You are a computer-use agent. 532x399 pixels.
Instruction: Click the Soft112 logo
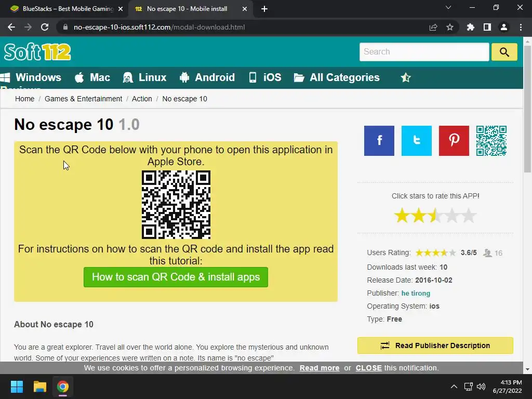pos(37,52)
